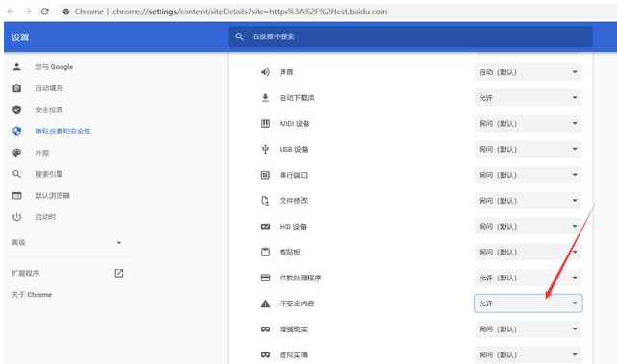Open 启动时 settings section
The height and width of the screenshot is (364, 617).
[x=45, y=217]
